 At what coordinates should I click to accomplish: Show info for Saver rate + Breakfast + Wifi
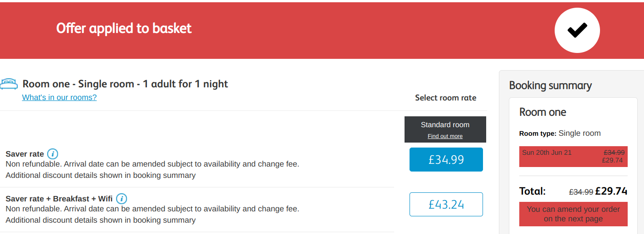coord(121,199)
